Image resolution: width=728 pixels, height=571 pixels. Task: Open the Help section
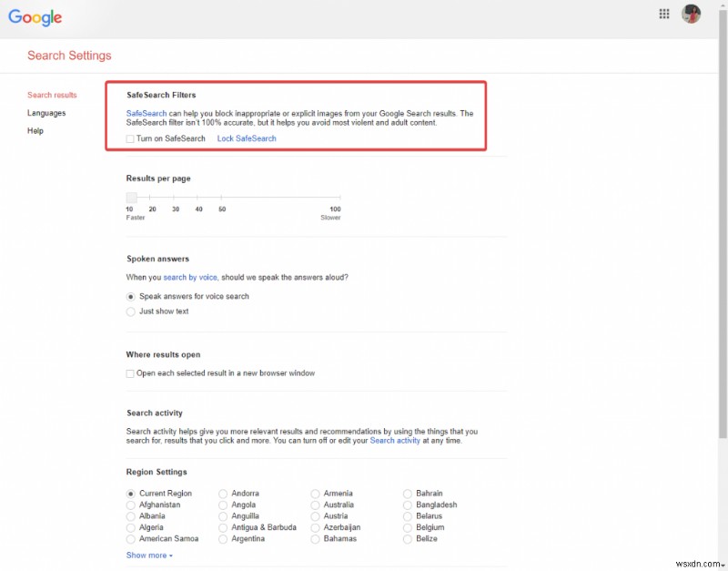tap(35, 130)
